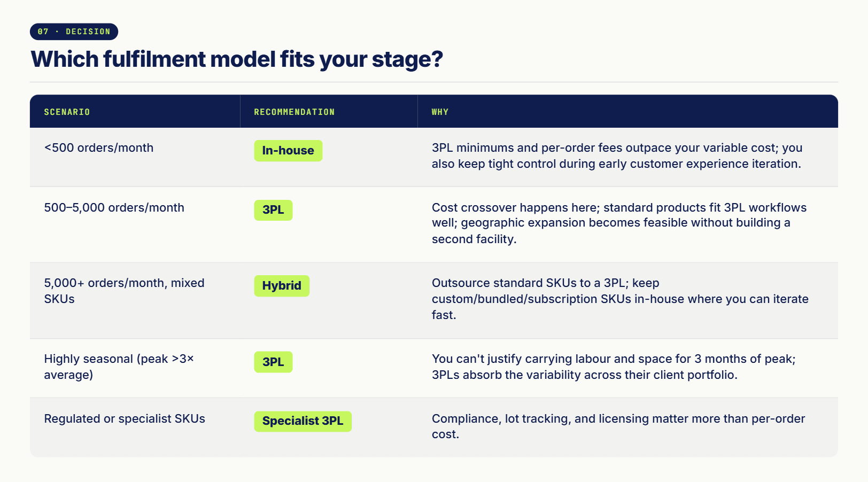Click the RECOMMENDATION column header
868x482 pixels.
pos(294,112)
